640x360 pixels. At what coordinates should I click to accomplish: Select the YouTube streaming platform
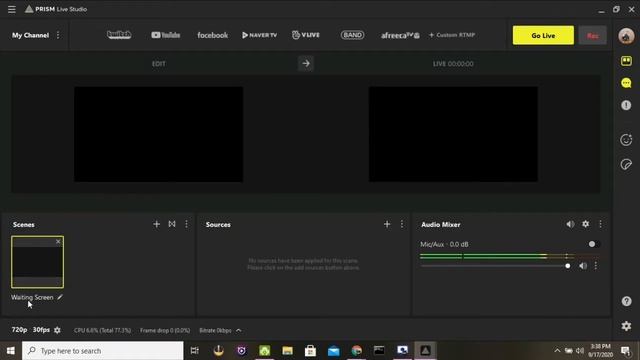tap(165, 35)
